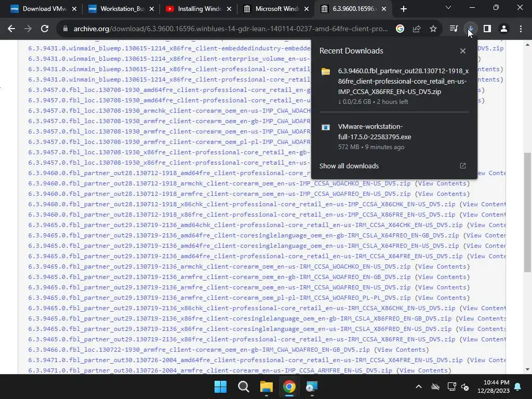532x399 pixels.
Task: Open 6.3.9460.0 armfre corearm WOAFREO zip link
Action: (219, 194)
